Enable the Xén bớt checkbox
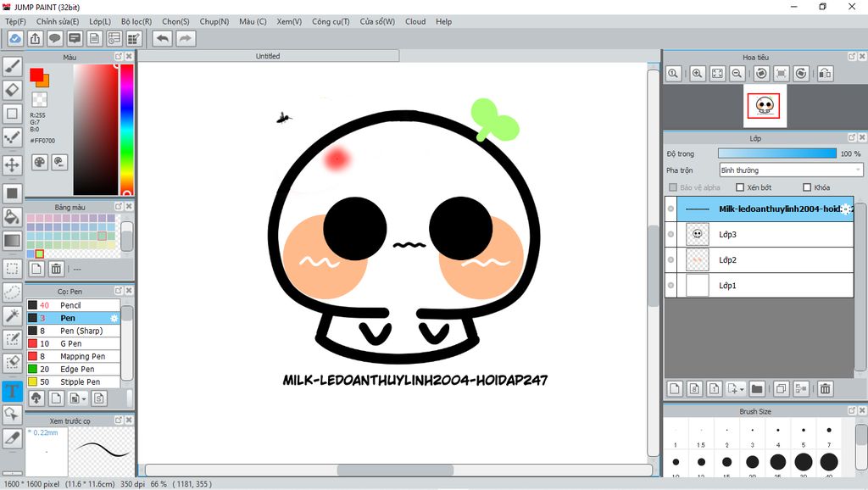 tap(740, 187)
